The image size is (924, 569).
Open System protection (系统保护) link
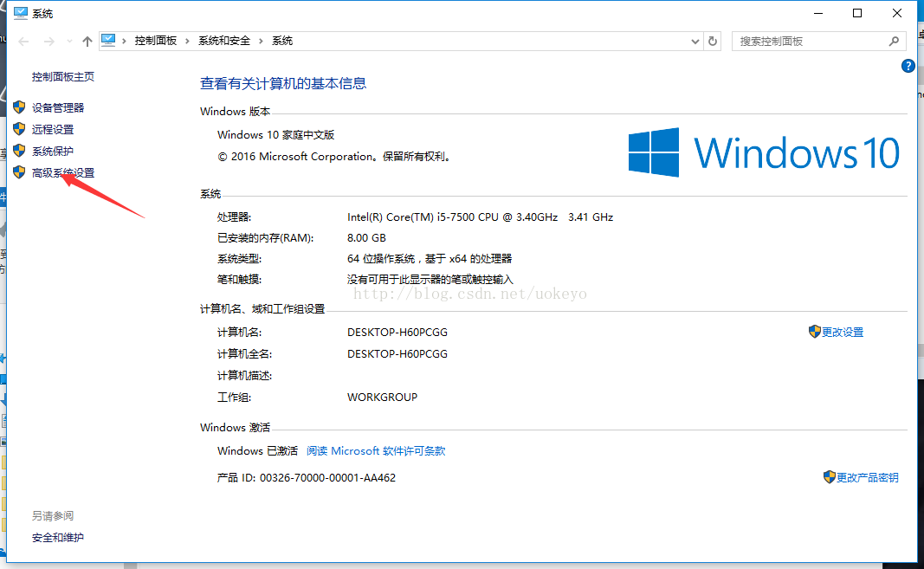pyautogui.click(x=53, y=152)
